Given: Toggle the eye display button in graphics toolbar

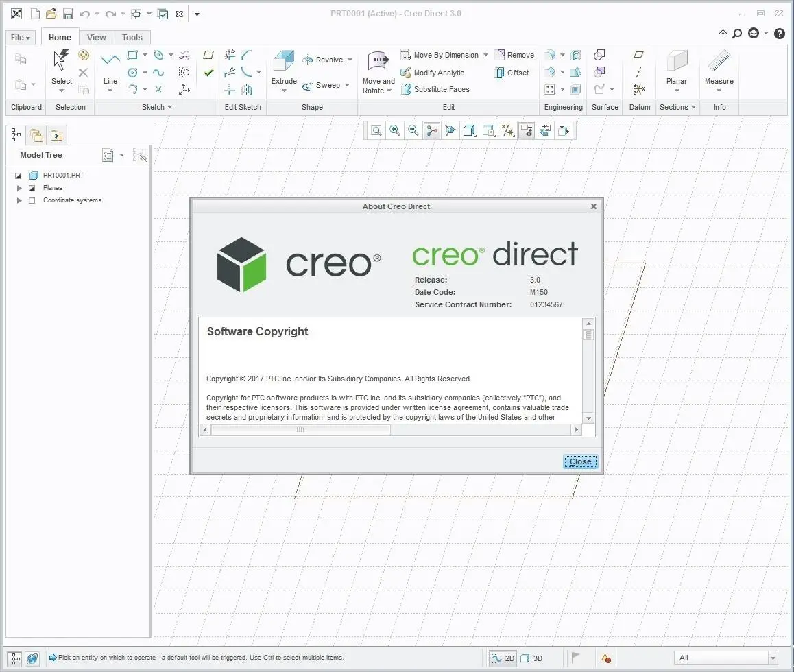Looking at the screenshot, I should tap(527, 131).
